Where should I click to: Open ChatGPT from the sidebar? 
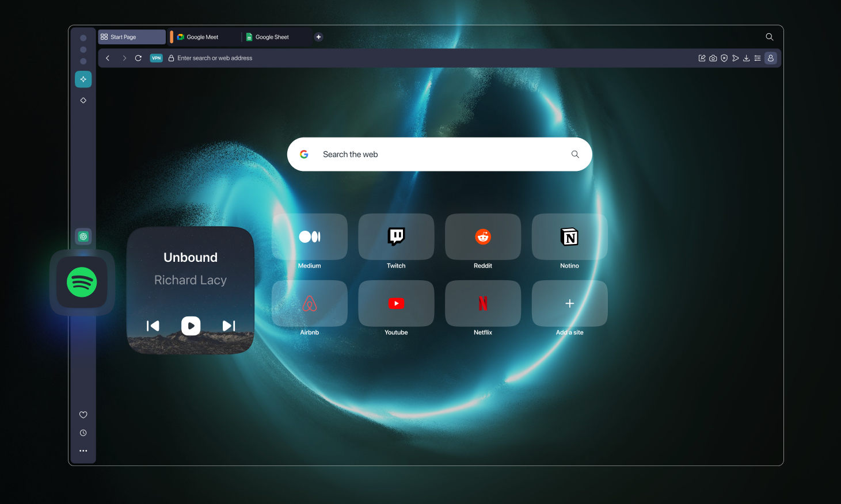click(x=83, y=236)
